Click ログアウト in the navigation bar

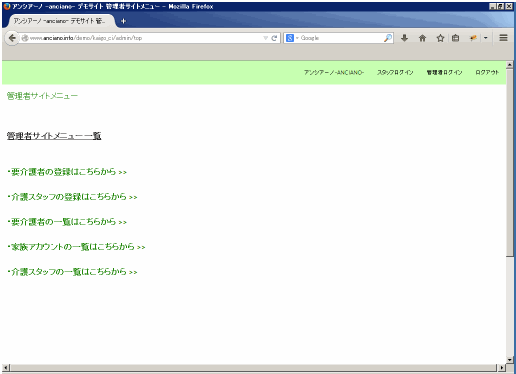(x=487, y=72)
